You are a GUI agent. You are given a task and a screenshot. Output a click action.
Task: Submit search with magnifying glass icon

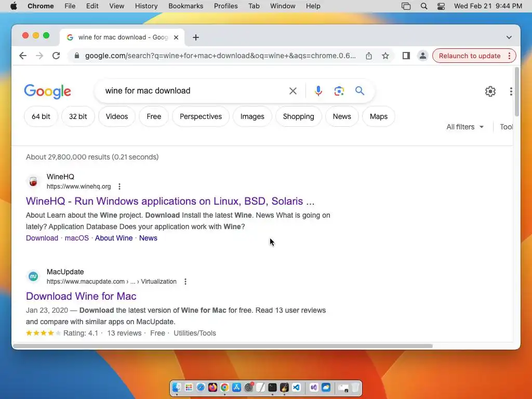360,90
